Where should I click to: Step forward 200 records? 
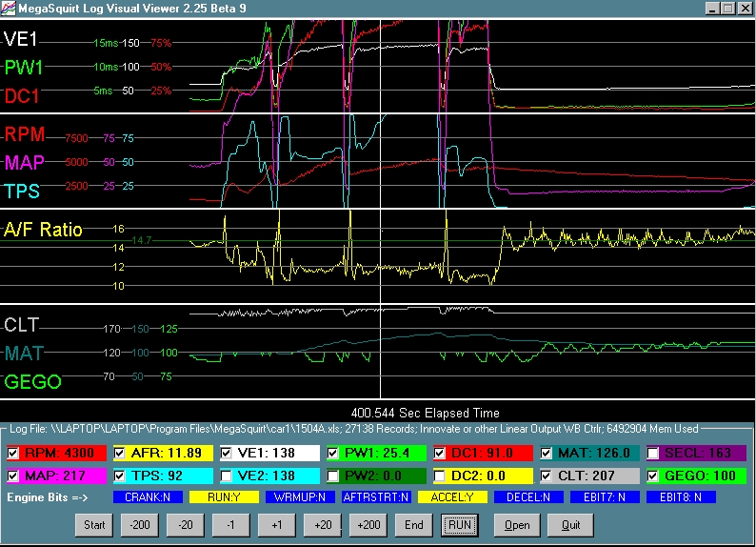click(x=368, y=525)
